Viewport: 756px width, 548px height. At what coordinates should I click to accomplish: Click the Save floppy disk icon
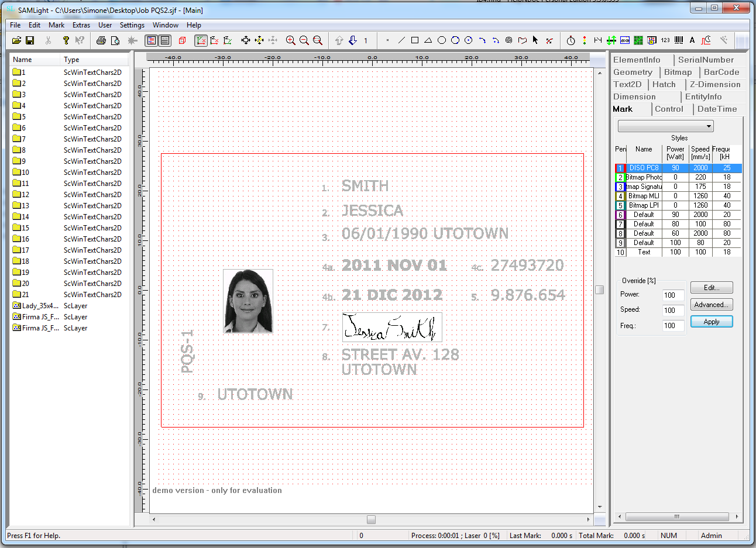30,40
